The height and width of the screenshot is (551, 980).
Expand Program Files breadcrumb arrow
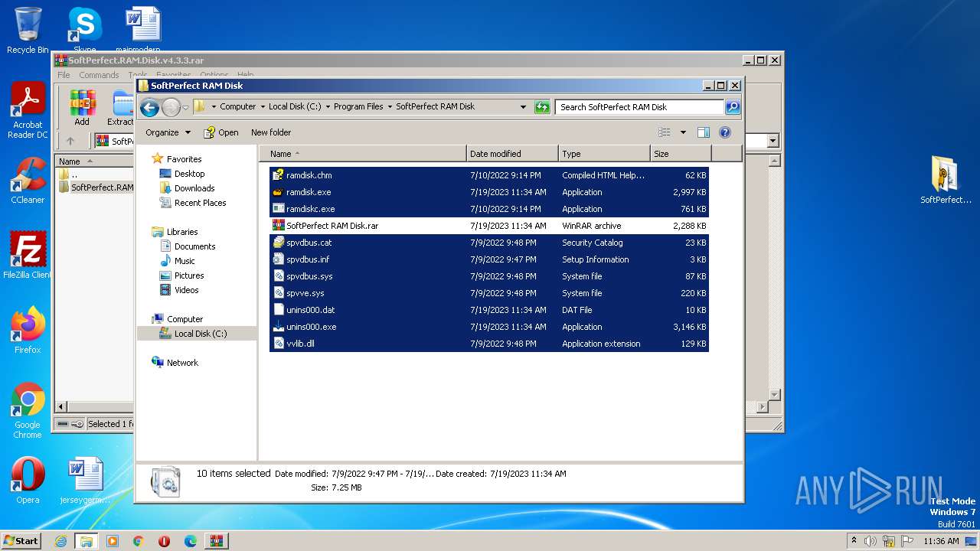pos(389,107)
